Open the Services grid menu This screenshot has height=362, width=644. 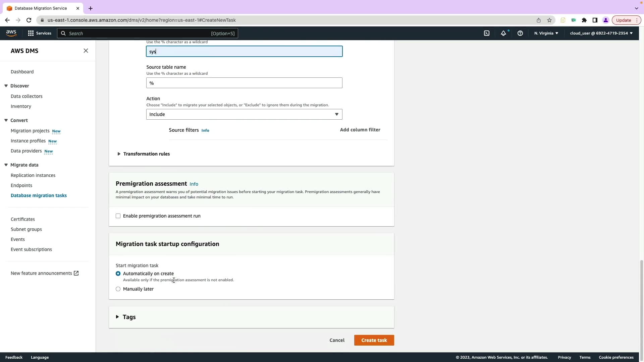(40, 33)
